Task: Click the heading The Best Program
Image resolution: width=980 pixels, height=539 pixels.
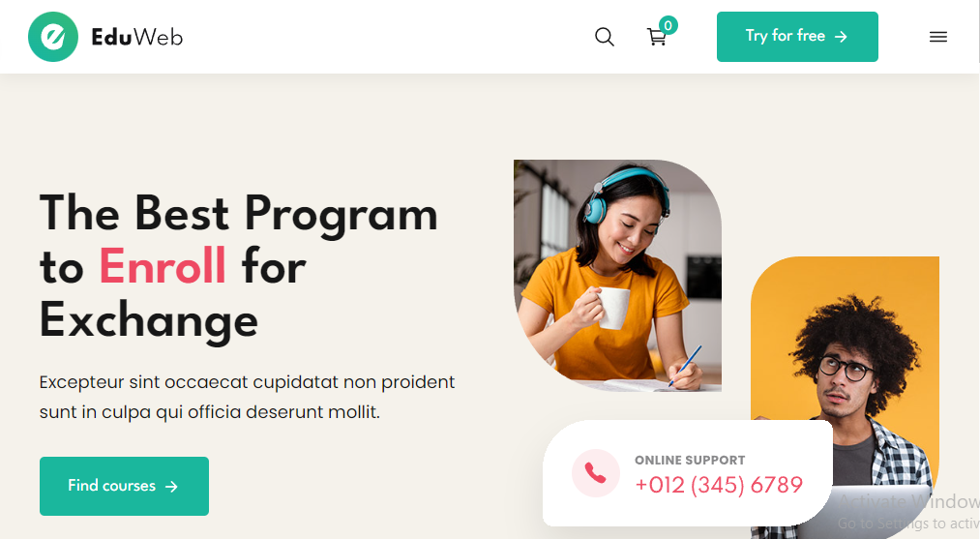Action: click(x=239, y=213)
